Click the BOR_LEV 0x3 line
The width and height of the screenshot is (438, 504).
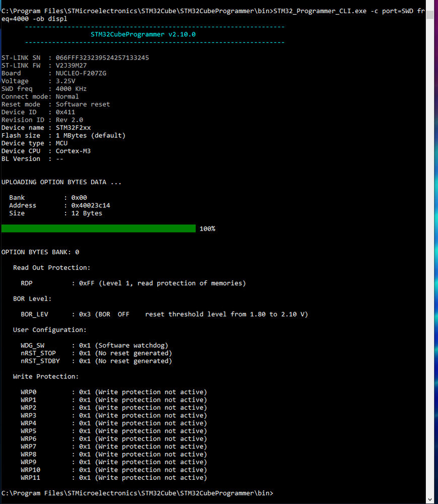[x=164, y=314]
